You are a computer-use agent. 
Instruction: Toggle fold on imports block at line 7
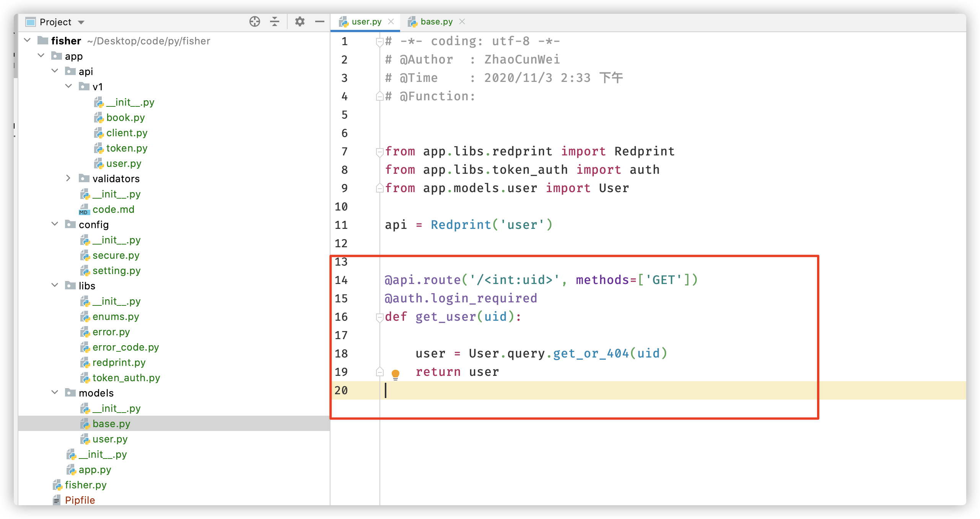(379, 152)
